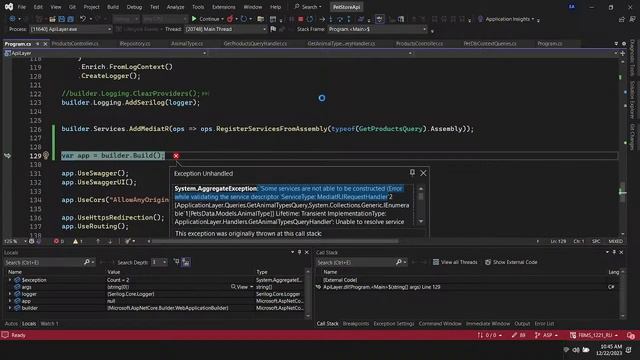Viewport: 640px width, 360px height.
Task: Open the Breakpoints tab
Action: (x=356, y=324)
